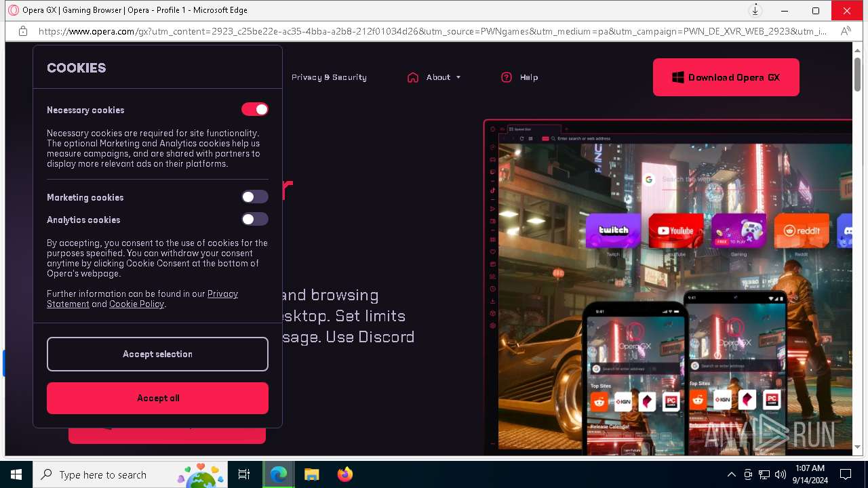Click the Windows logo in the download button
This screenshot has width=868, height=488.
click(x=677, y=77)
